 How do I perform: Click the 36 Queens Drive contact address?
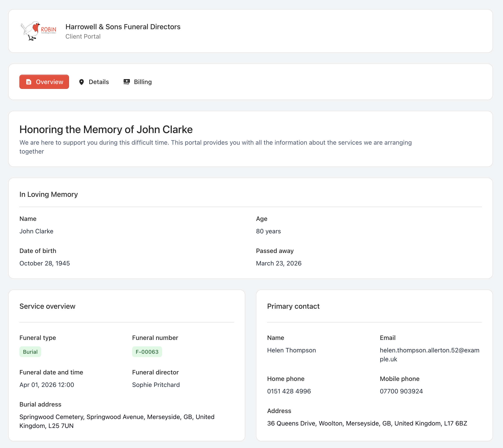[x=367, y=423]
